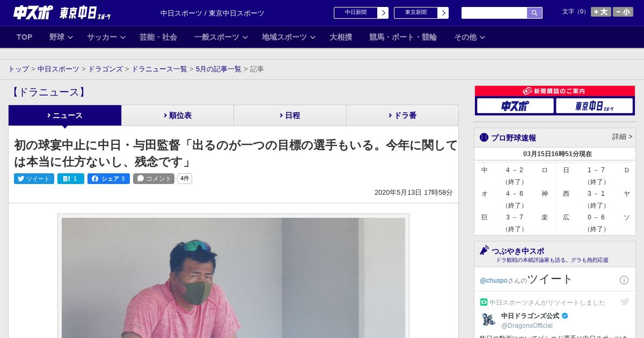Image resolution: width=644 pixels, height=338 pixels.
Task: Follow the 中日スポーツ breadcrumb link
Action: 58,69
